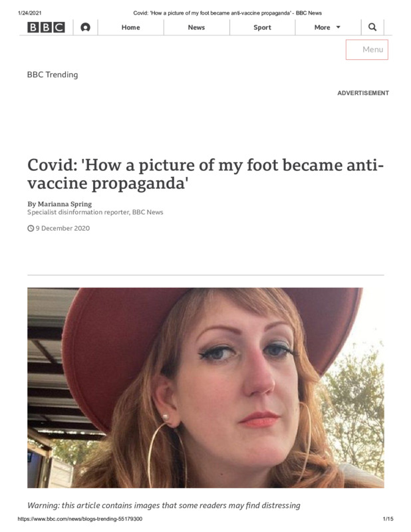Go to the Sport section
411x532 pixels.
[262, 27]
